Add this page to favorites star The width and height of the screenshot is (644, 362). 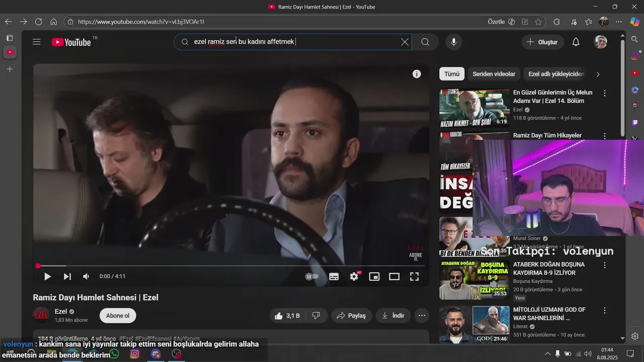point(538,22)
